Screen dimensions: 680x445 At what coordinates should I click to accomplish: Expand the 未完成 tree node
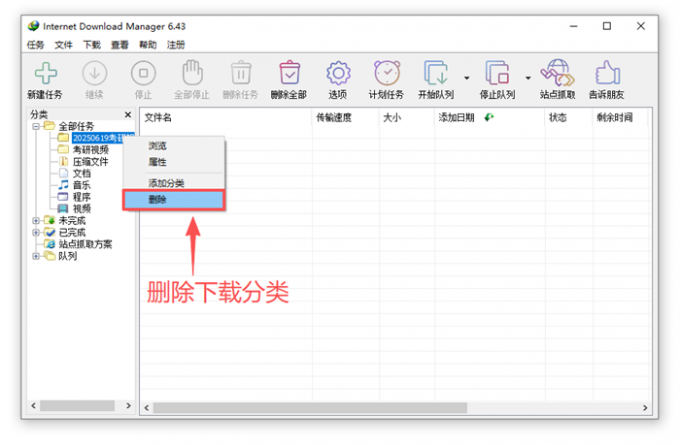coord(36,221)
